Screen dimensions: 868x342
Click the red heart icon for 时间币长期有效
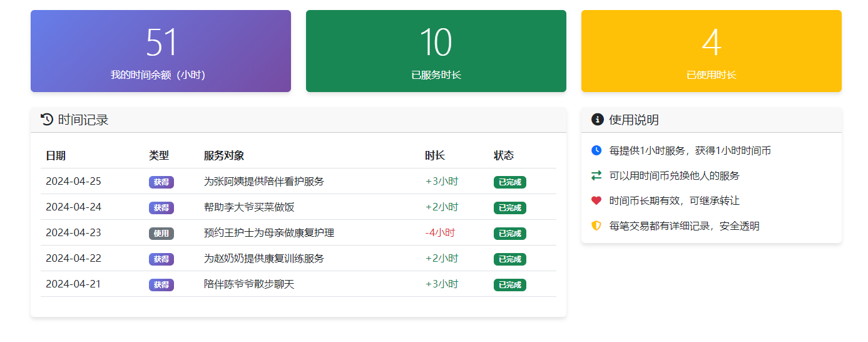pyautogui.click(x=596, y=200)
